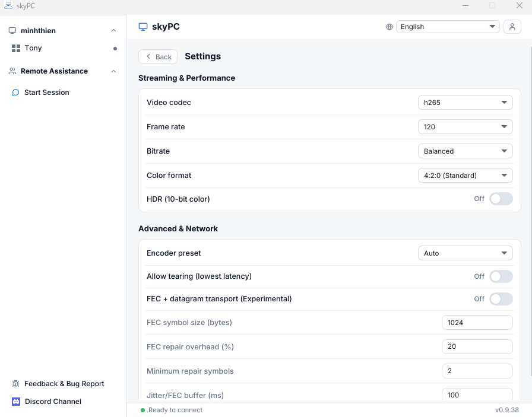Image resolution: width=532 pixels, height=417 pixels.
Task: Open the Frame rate 120 dropdown
Action: click(465, 127)
